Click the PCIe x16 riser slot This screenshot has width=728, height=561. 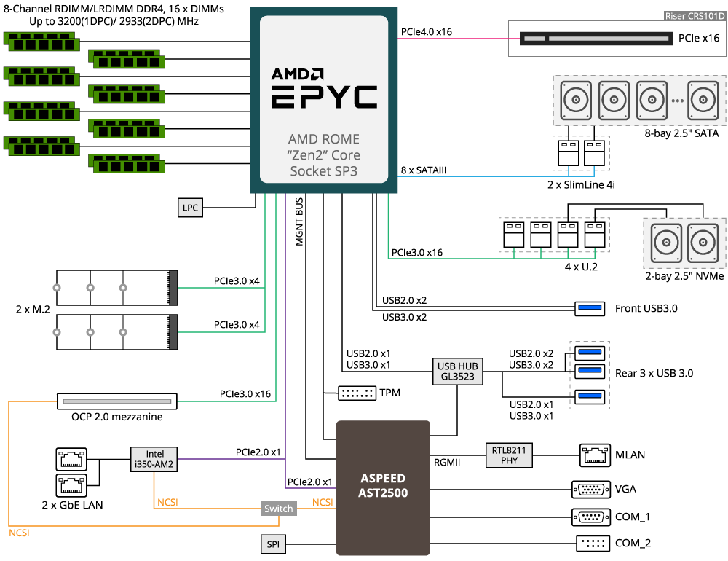pos(596,39)
